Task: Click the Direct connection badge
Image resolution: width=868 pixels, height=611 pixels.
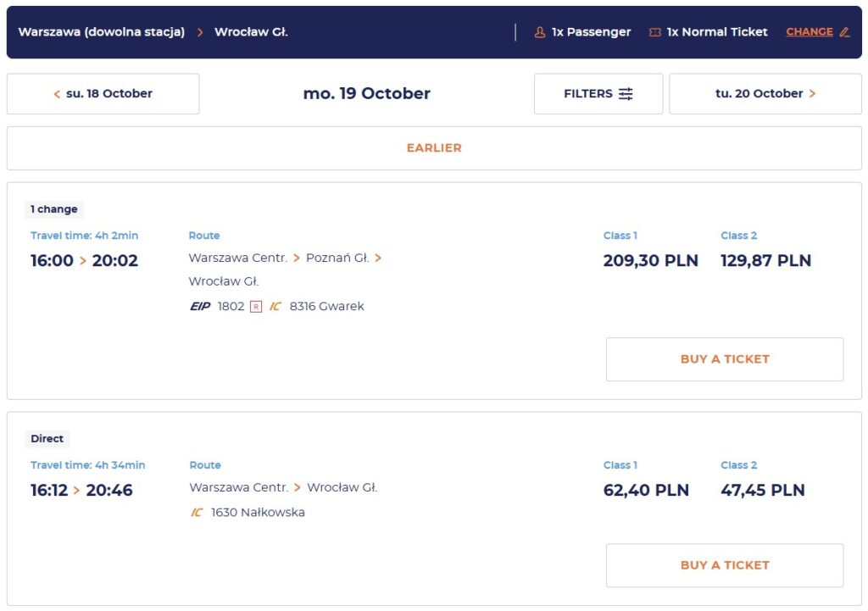Action: pyautogui.click(x=47, y=439)
